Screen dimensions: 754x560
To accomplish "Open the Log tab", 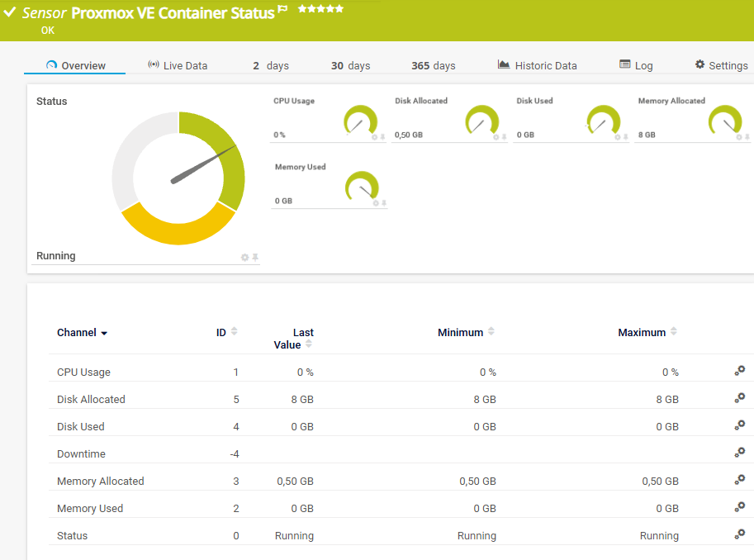I will coord(636,65).
